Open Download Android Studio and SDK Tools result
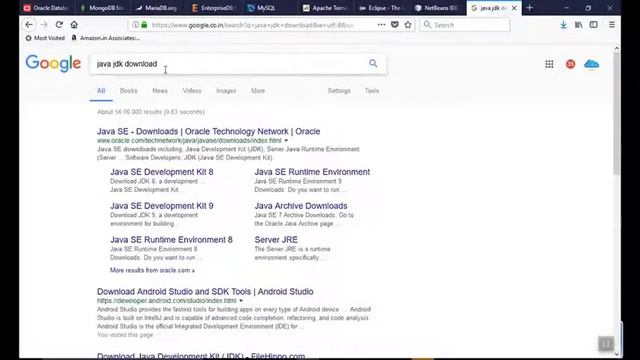 coord(205,291)
